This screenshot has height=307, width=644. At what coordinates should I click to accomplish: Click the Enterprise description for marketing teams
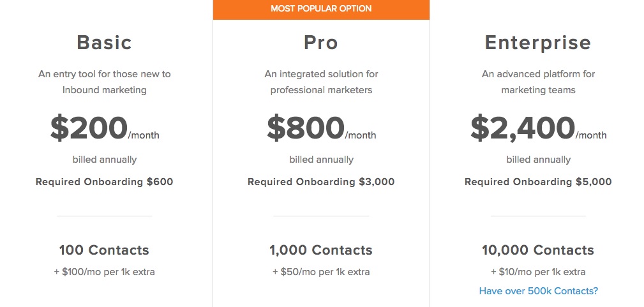538,82
